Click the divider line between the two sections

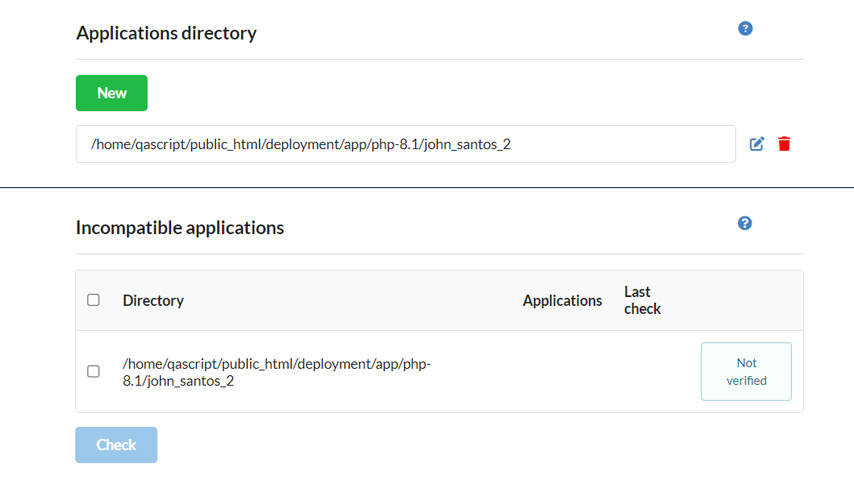coord(427,187)
